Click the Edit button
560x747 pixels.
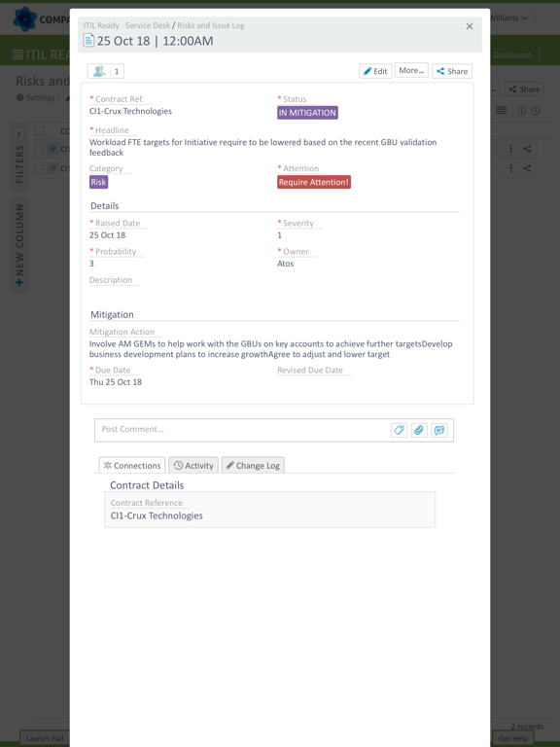[x=375, y=71]
